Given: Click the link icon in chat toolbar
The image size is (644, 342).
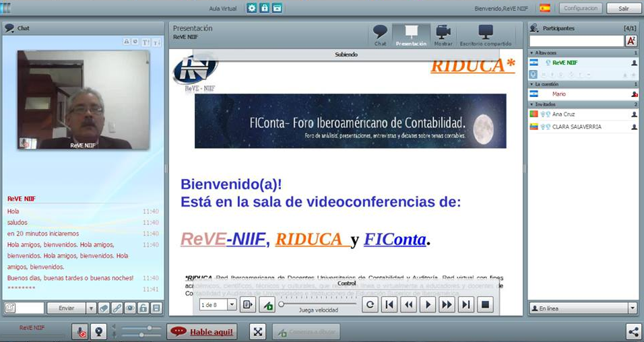Looking at the screenshot, I should click(x=117, y=308).
